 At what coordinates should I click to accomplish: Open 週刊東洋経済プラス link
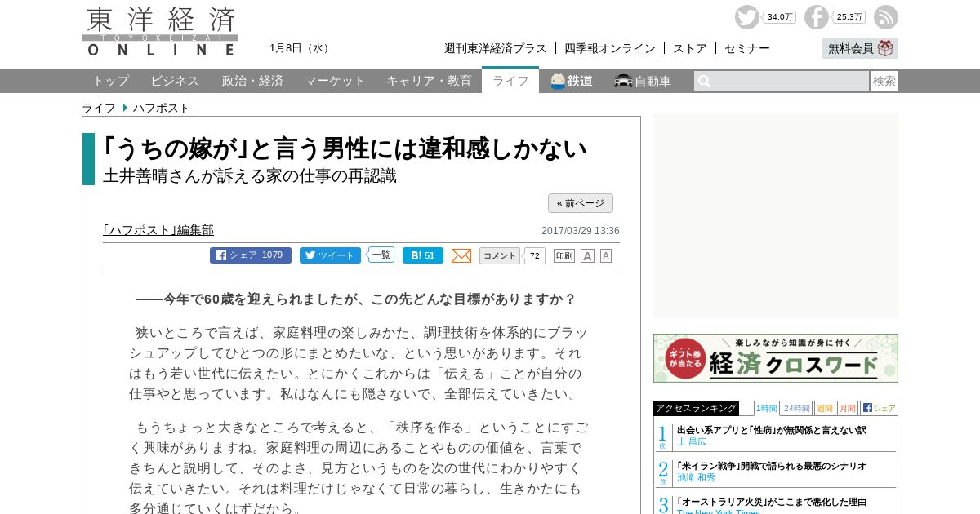point(496,48)
